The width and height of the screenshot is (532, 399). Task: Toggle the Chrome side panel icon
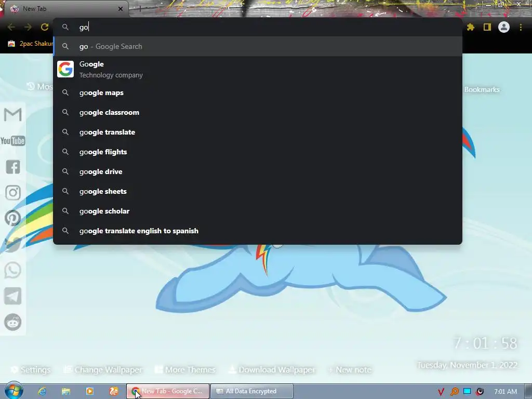[x=487, y=27]
